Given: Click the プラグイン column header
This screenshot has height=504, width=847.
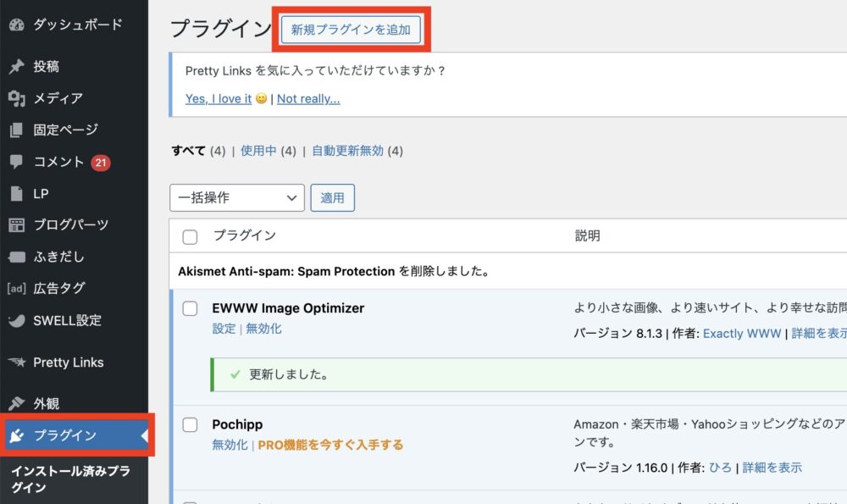Looking at the screenshot, I should click(245, 235).
